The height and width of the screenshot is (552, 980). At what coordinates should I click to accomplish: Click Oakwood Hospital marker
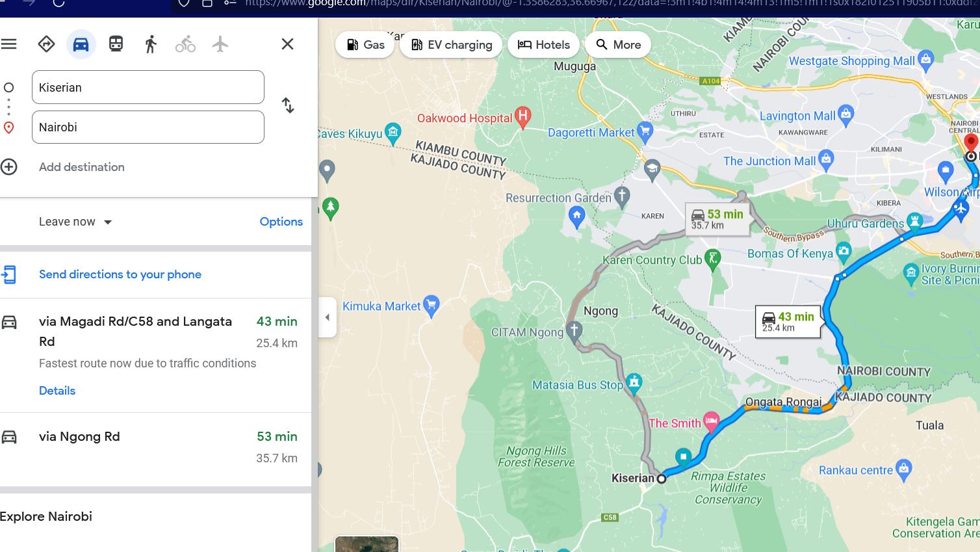pyautogui.click(x=523, y=118)
